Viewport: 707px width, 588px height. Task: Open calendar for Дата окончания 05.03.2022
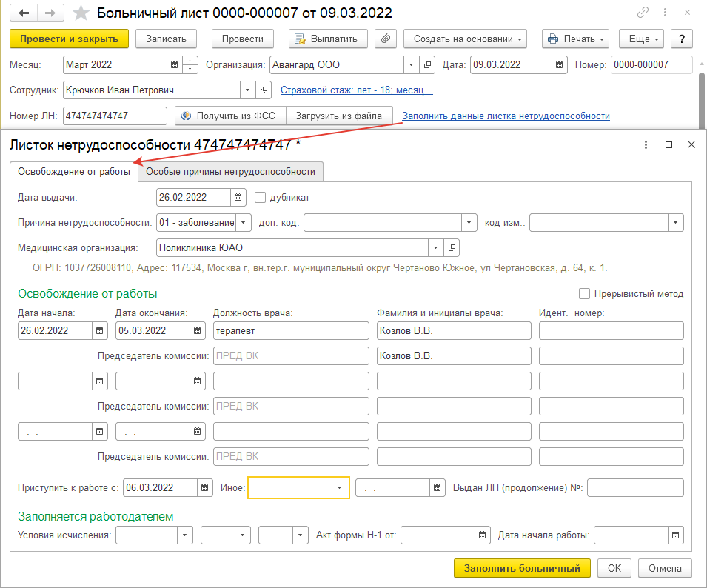[x=198, y=331]
